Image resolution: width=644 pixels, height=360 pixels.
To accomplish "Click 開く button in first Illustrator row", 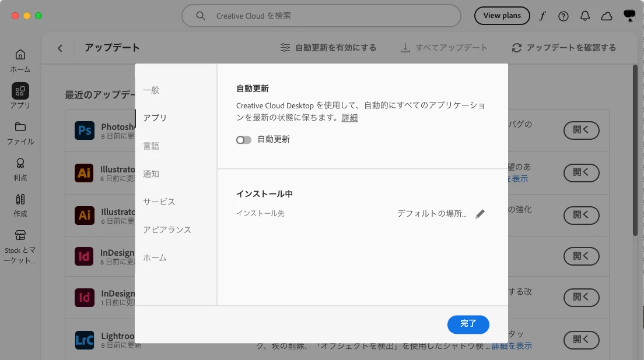I will tap(581, 172).
